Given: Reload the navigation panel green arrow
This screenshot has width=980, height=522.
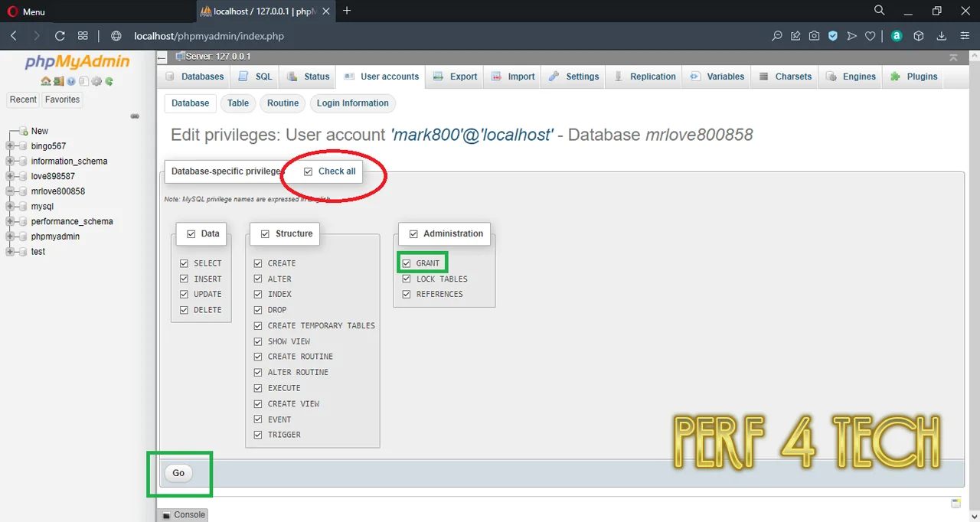Looking at the screenshot, I should pyautogui.click(x=109, y=81).
